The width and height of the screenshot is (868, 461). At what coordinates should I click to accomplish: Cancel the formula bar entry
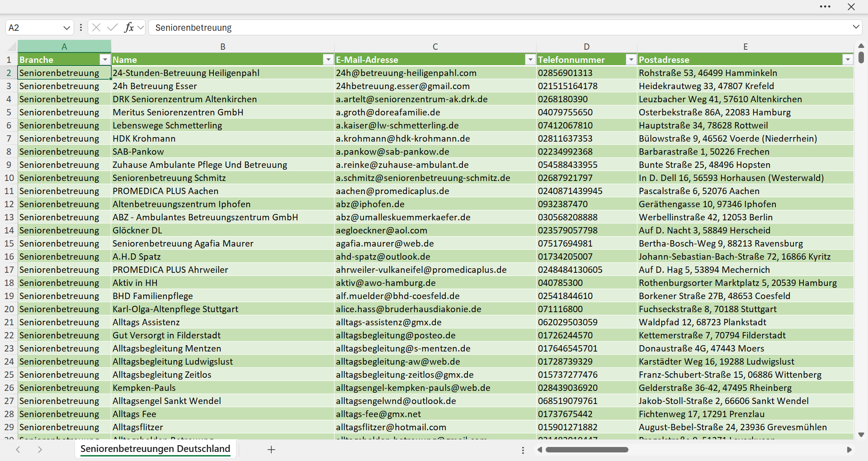coord(96,28)
